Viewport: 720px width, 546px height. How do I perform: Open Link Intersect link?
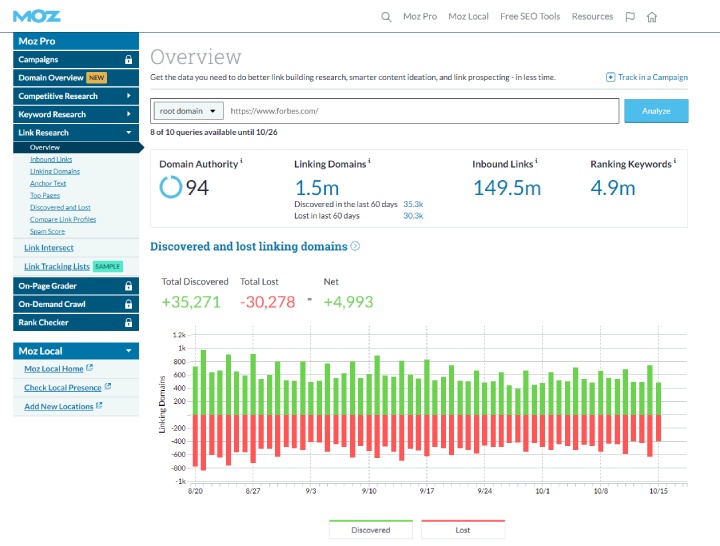pos(49,248)
